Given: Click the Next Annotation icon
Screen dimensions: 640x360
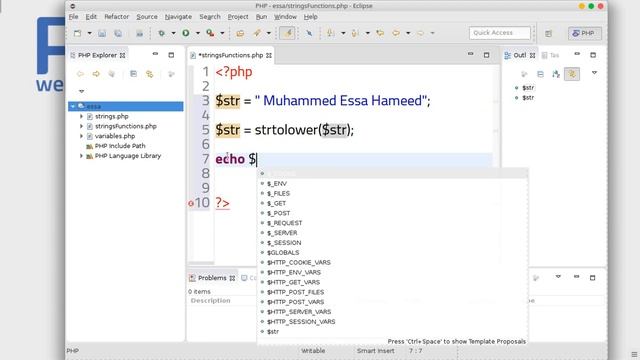Looking at the screenshot, I should tap(331, 33).
